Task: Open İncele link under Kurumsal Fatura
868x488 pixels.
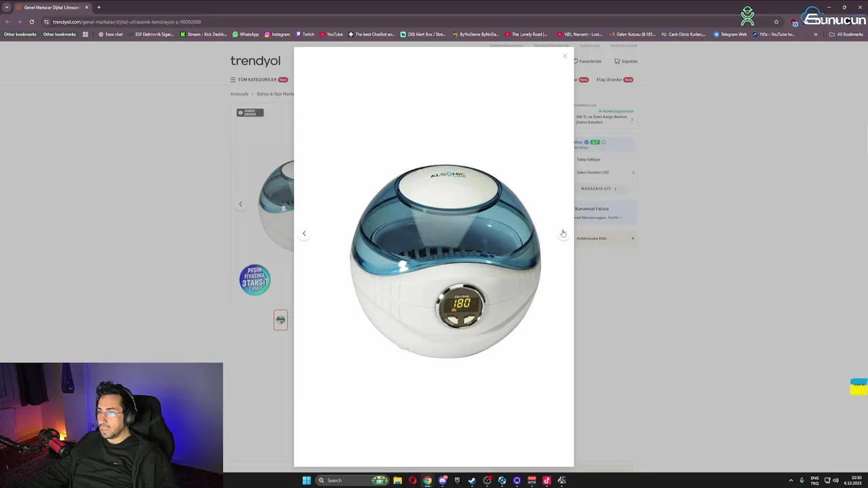Action: click(613, 218)
